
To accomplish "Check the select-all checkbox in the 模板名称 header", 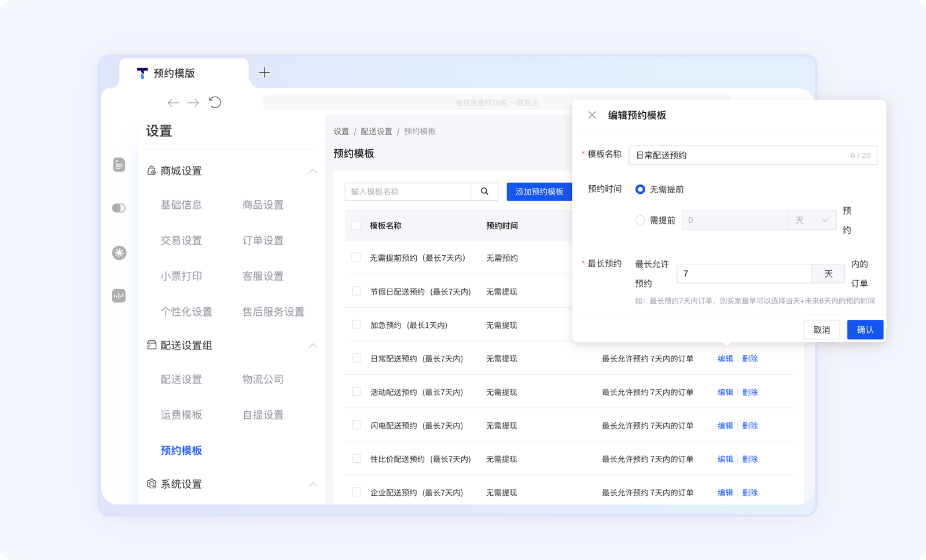I will (x=356, y=226).
